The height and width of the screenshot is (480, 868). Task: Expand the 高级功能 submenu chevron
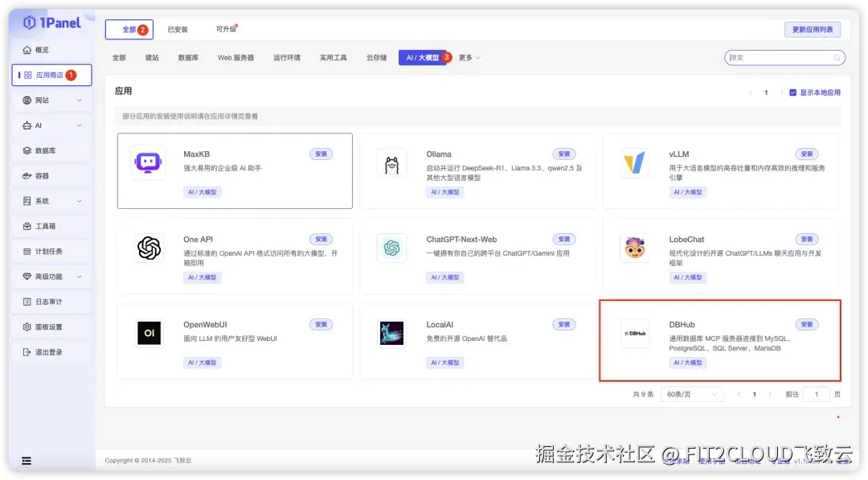pyautogui.click(x=79, y=277)
